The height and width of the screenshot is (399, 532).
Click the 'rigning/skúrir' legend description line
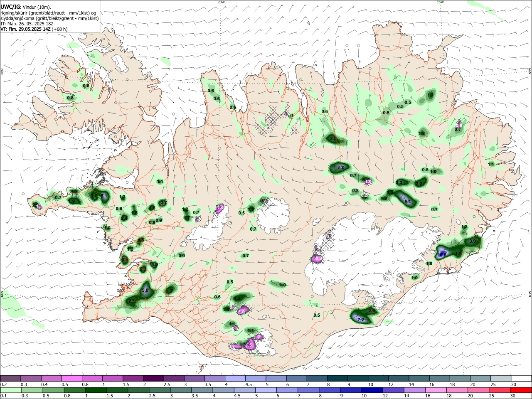pyautogui.click(x=48, y=12)
